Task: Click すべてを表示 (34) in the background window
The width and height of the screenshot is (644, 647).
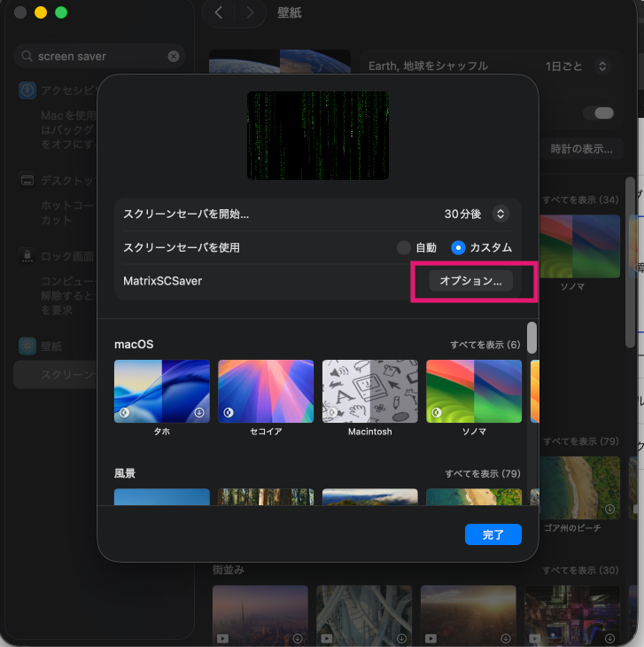Action: click(580, 199)
